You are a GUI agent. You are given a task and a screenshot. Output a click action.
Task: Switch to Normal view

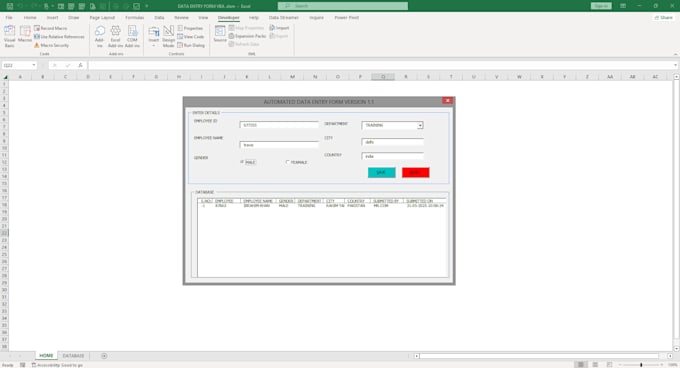[x=581, y=365]
